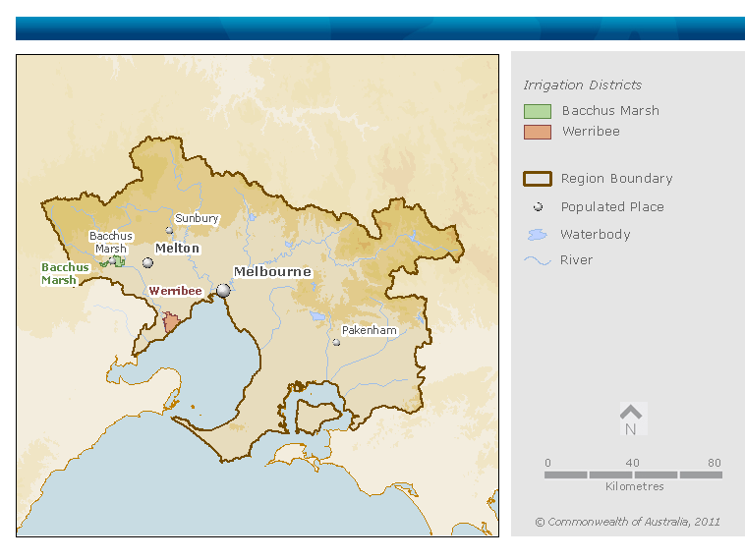The image size is (745, 560).
Task: Click the Sunbury town marker dot
Action: click(169, 230)
